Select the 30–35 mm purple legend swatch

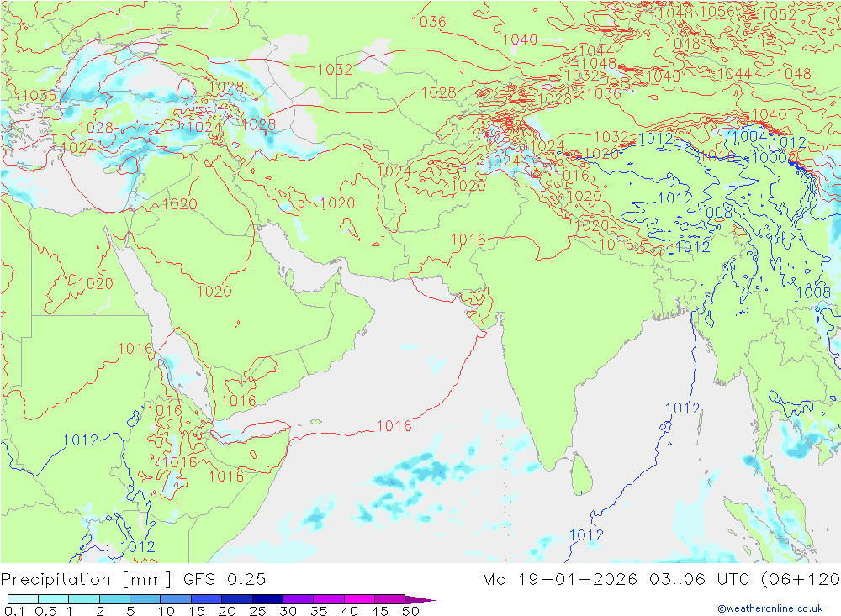click(299, 599)
